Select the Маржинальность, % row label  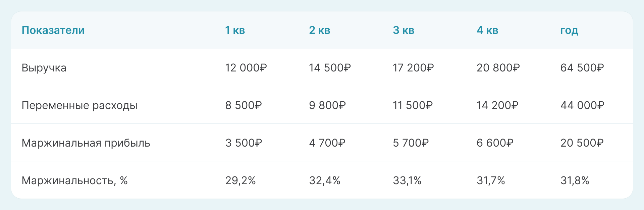[x=74, y=180]
